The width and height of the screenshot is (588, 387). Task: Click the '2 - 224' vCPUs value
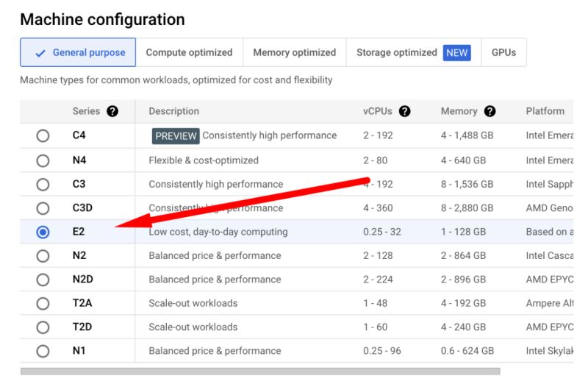pos(378,280)
